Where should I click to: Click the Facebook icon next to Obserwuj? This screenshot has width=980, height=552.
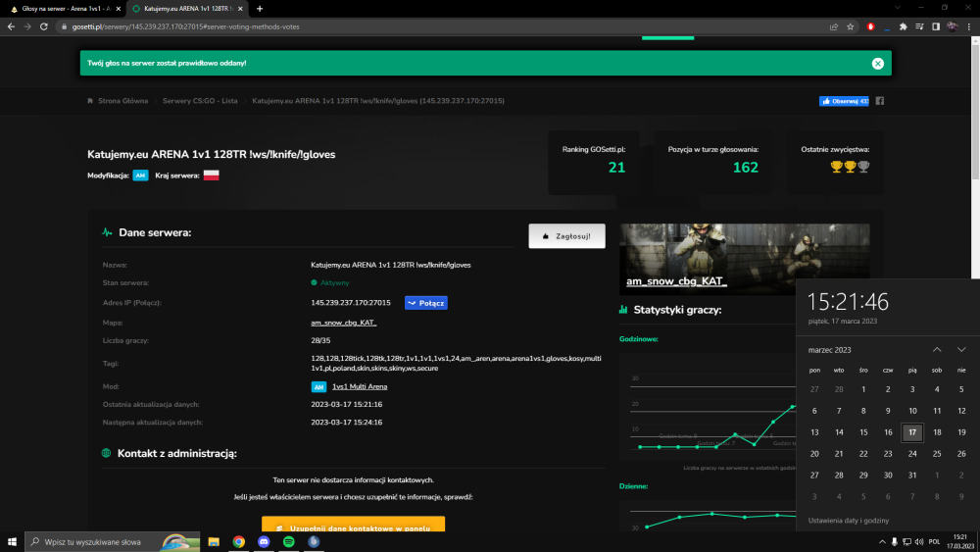tap(879, 101)
